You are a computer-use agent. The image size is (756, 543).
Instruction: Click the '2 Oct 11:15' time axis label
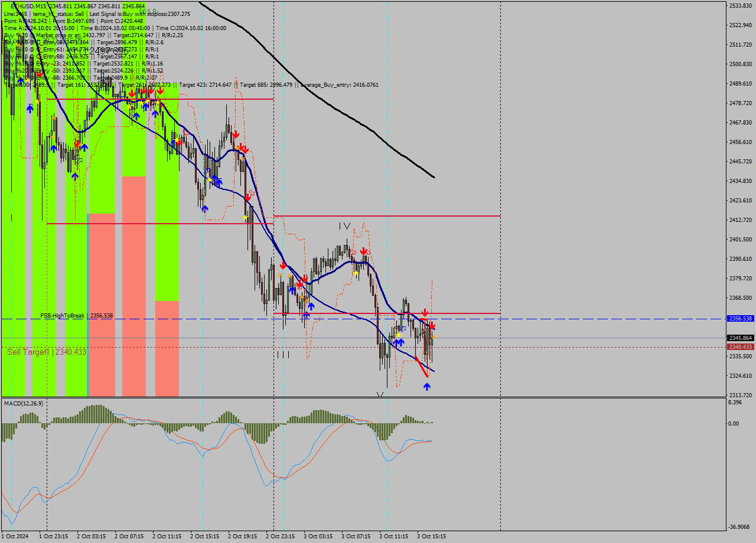click(x=167, y=537)
